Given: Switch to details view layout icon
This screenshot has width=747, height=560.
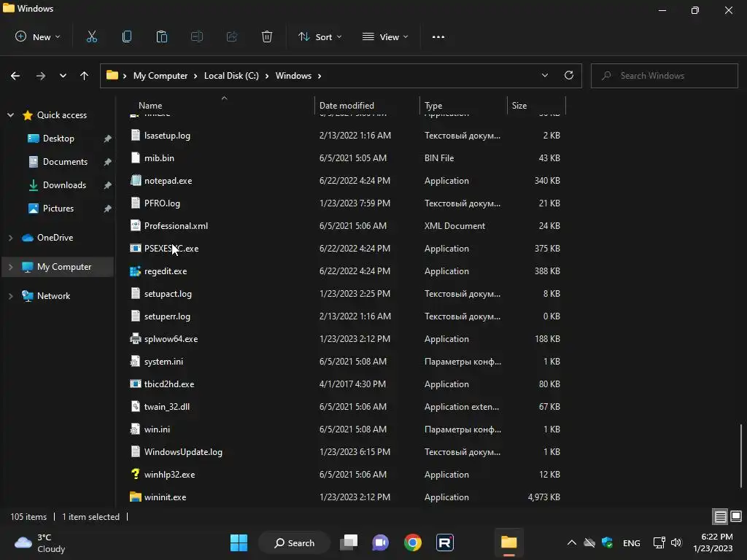Looking at the screenshot, I should 720,516.
